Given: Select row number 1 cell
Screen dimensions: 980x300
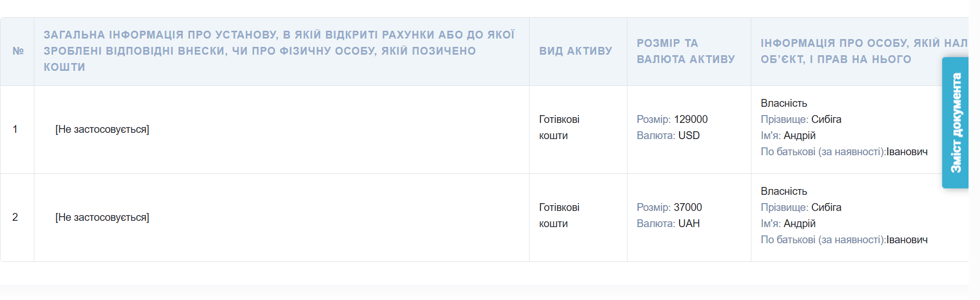Looking at the screenshot, I should click(15, 129).
